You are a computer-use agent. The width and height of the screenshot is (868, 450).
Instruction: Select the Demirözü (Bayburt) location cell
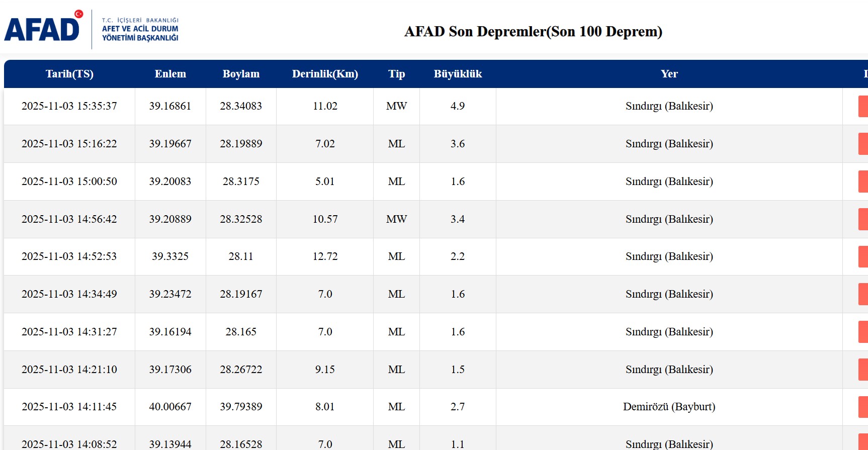coord(669,407)
